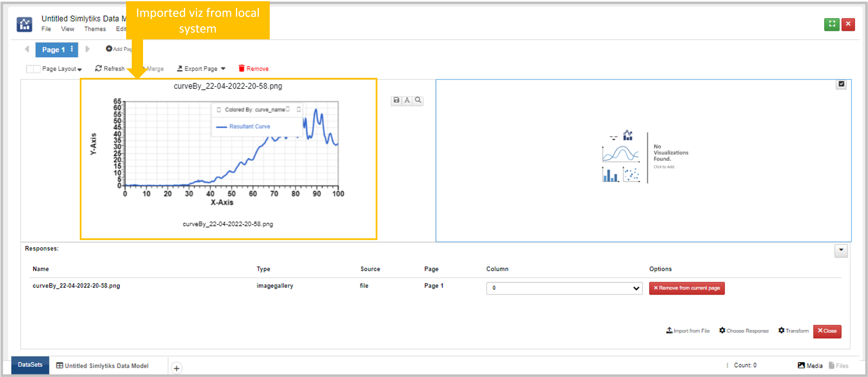Go to previous page arrow

tap(27, 49)
